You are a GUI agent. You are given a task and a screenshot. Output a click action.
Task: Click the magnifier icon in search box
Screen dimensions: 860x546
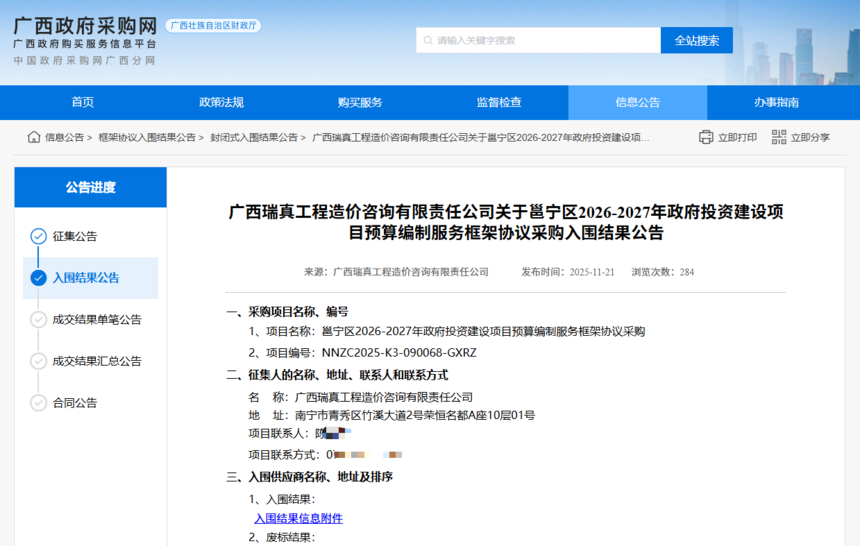pos(427,41)
